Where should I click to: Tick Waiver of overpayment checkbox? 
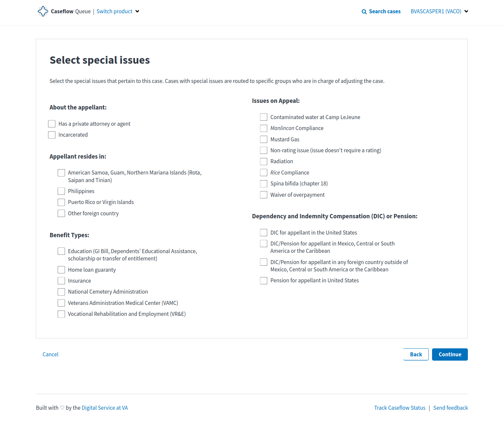click(x=264, y=195)
